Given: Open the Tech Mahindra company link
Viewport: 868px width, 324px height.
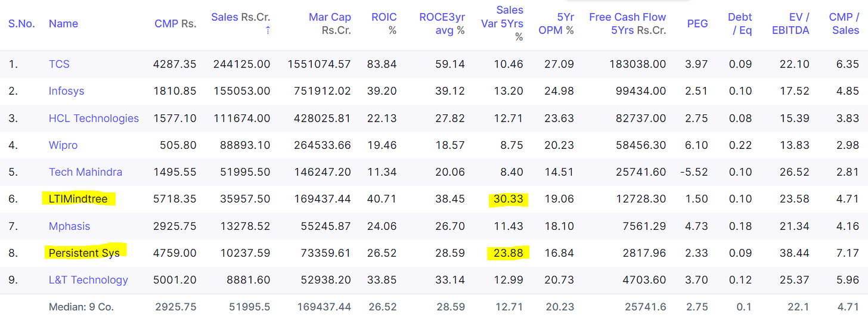Looking at the screenshot, I should click(85, 172).
